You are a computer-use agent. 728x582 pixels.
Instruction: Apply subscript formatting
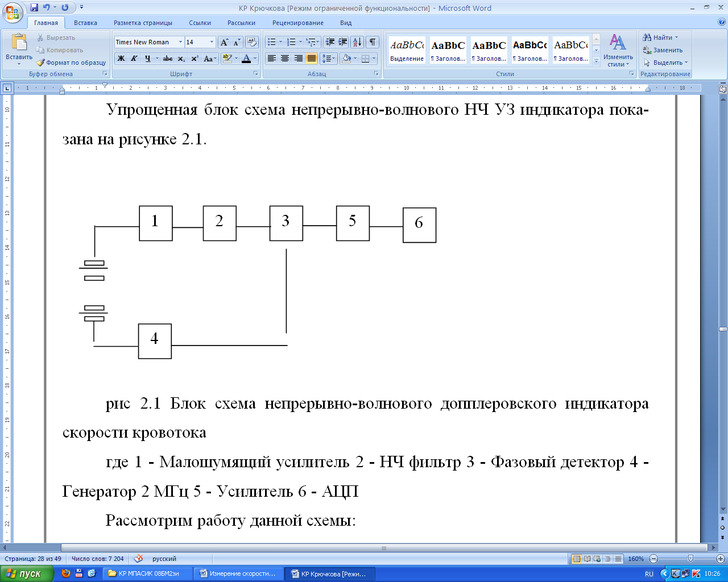181,59
